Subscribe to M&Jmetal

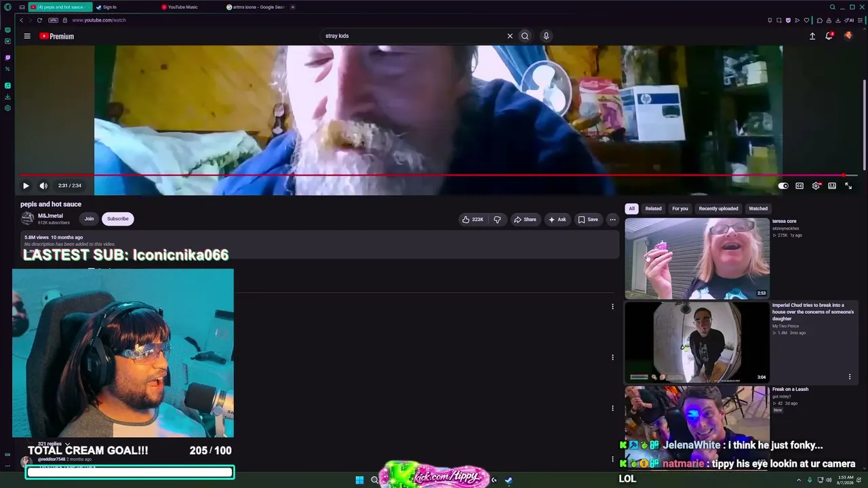[x=117, y=219]
